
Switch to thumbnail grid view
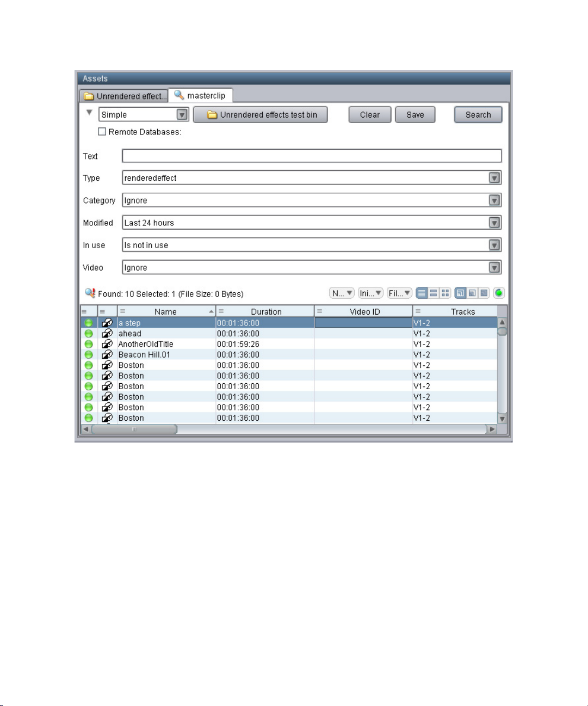[x=445, y=293]
